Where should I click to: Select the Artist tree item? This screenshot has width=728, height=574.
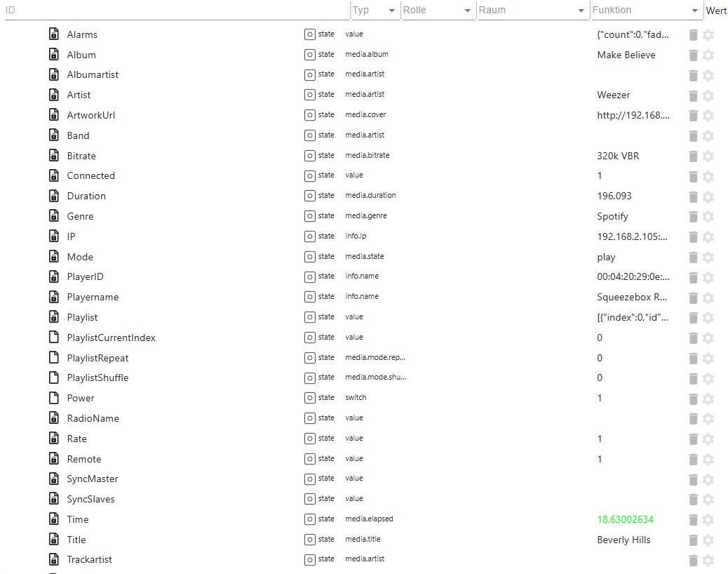[x=79, y=95]
